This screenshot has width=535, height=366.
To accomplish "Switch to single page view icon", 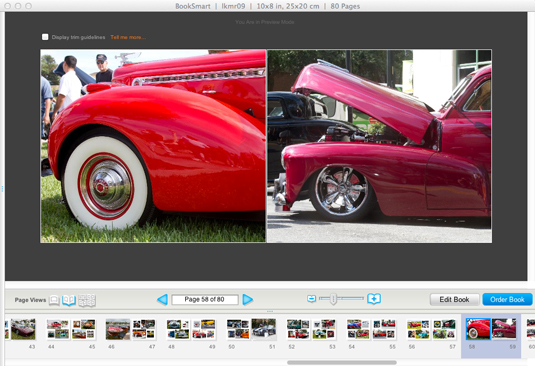I will point(54,300).
